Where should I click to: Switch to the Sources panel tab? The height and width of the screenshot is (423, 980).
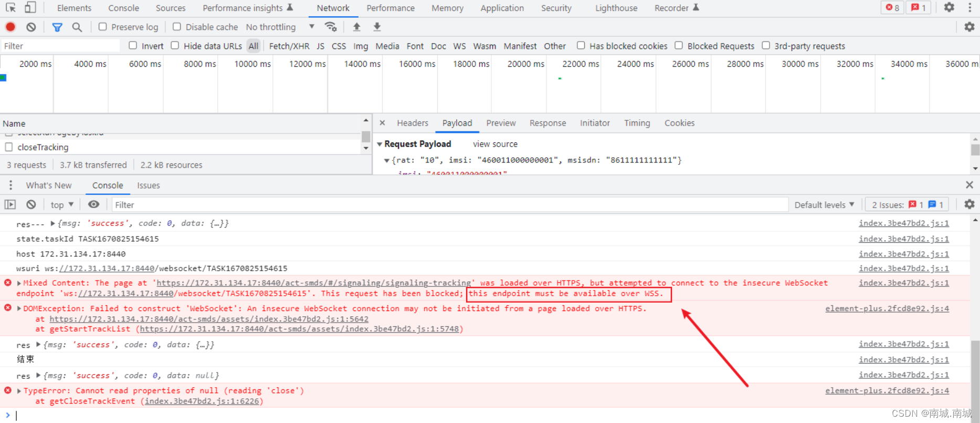pos(171,8)
